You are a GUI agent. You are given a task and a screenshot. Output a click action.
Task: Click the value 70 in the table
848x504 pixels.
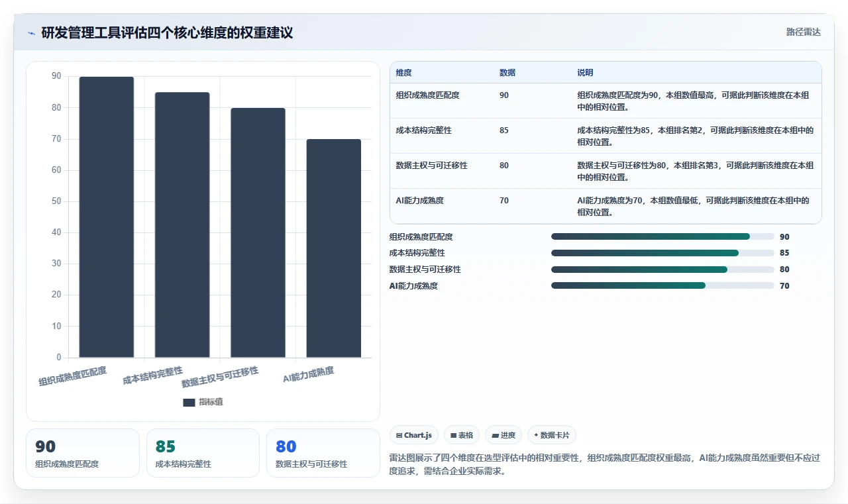(x=504, y=201)
